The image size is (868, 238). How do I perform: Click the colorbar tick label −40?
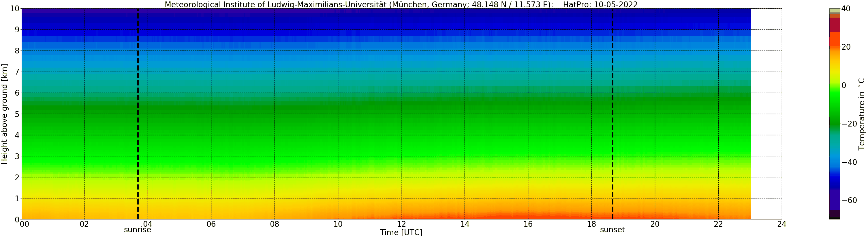coord(849,162)
